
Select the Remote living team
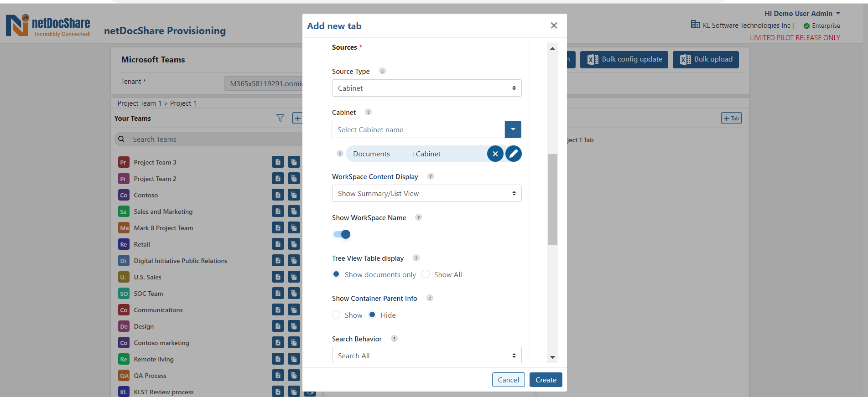pos(154,359)
